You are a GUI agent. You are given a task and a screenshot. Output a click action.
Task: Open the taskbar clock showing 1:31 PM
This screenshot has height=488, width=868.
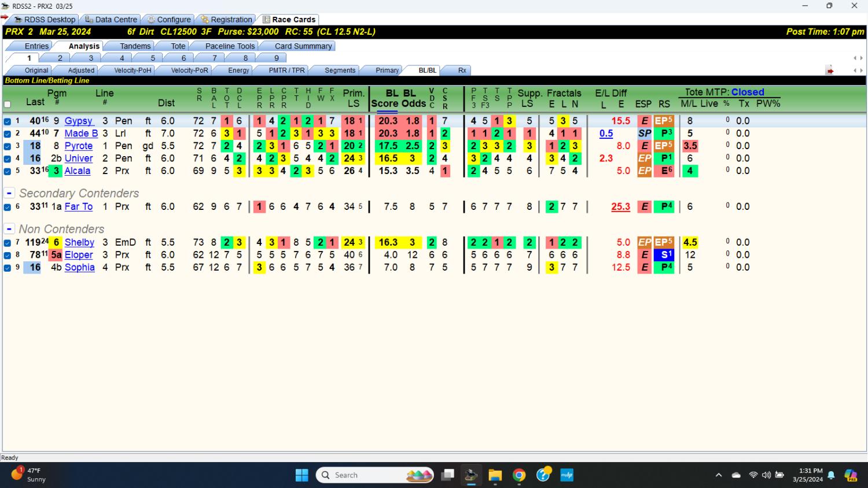(808, 475)
